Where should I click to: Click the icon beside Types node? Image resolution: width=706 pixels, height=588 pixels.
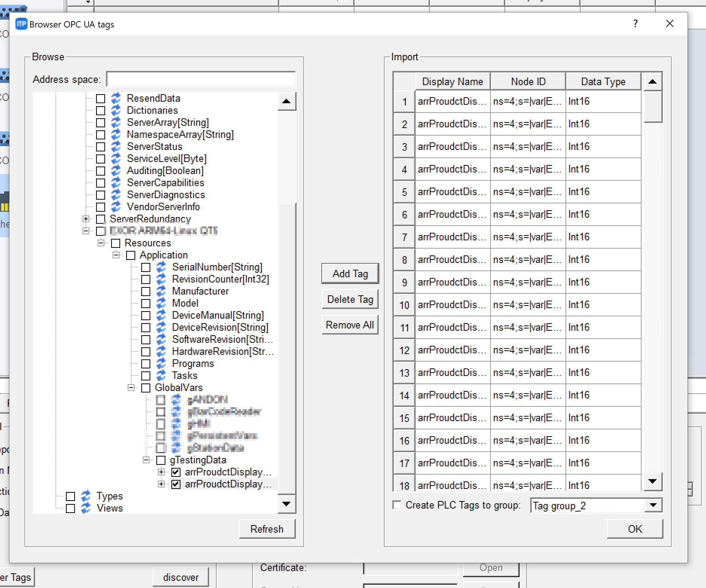coord(86,496)
